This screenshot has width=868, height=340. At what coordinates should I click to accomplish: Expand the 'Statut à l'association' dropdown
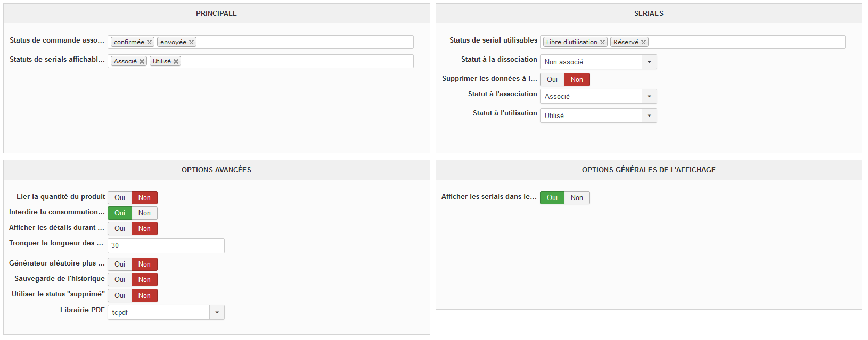(649, 97)
